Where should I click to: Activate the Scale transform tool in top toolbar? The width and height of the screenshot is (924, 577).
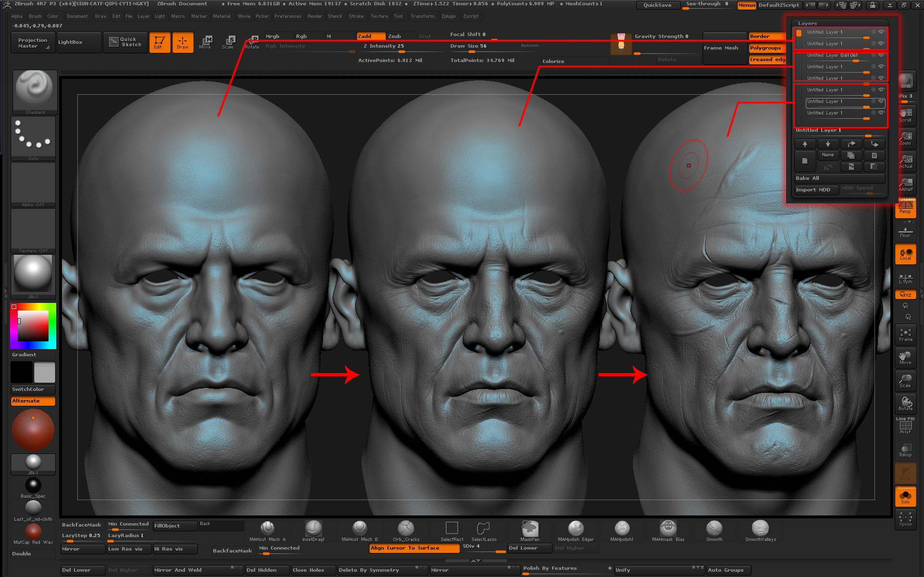point(228,42)
